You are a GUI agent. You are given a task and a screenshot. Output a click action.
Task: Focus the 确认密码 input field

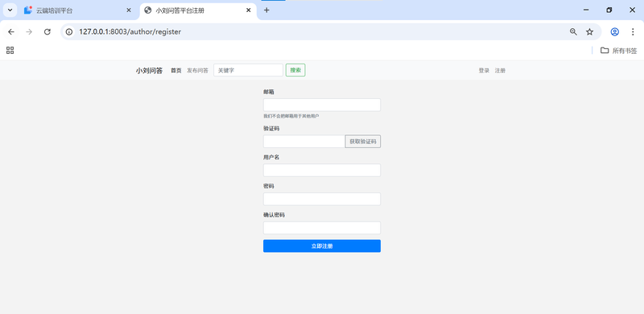pyautogui.click(x=322, y=228)
